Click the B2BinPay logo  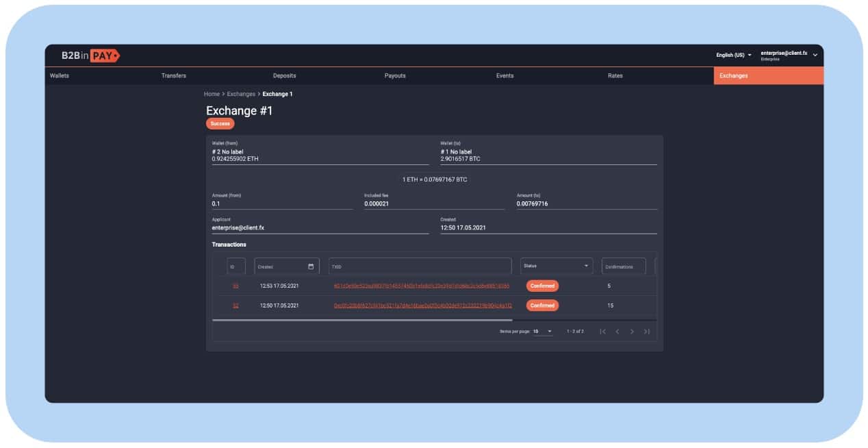coord(90,55)
